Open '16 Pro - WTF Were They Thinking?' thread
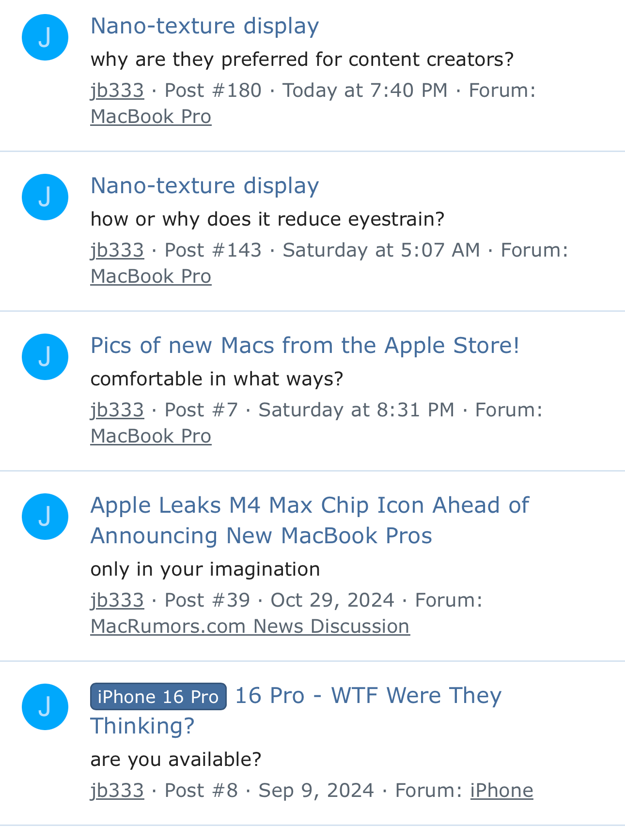 click(368, 695)
